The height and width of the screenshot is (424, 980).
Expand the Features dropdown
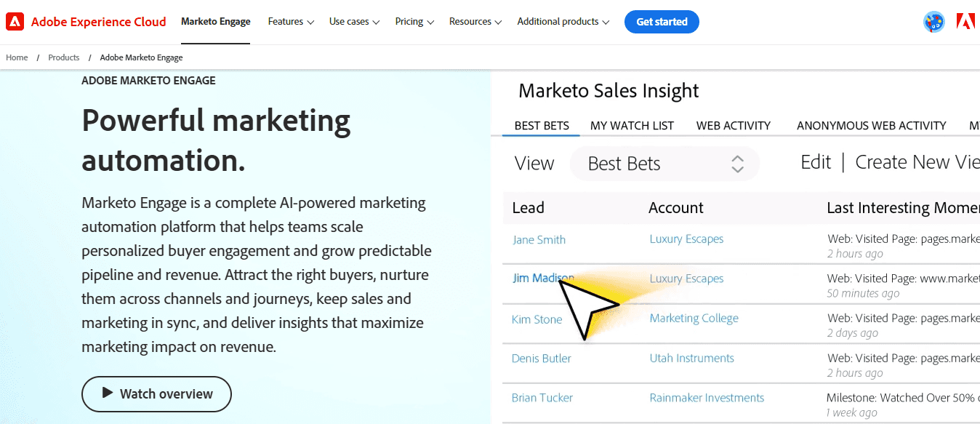tap(290, 22)
